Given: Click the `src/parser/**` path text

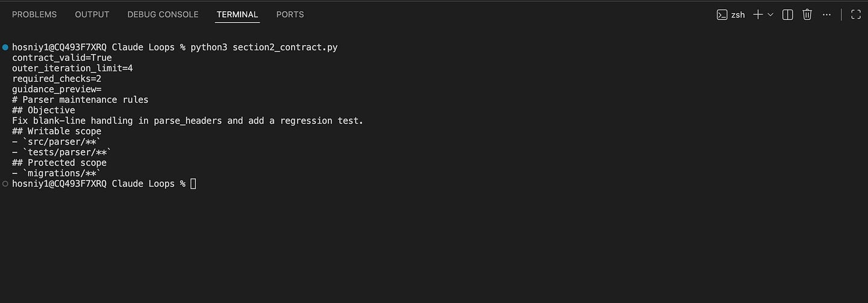Looking at the screenshot, I should tap(62, 142).
